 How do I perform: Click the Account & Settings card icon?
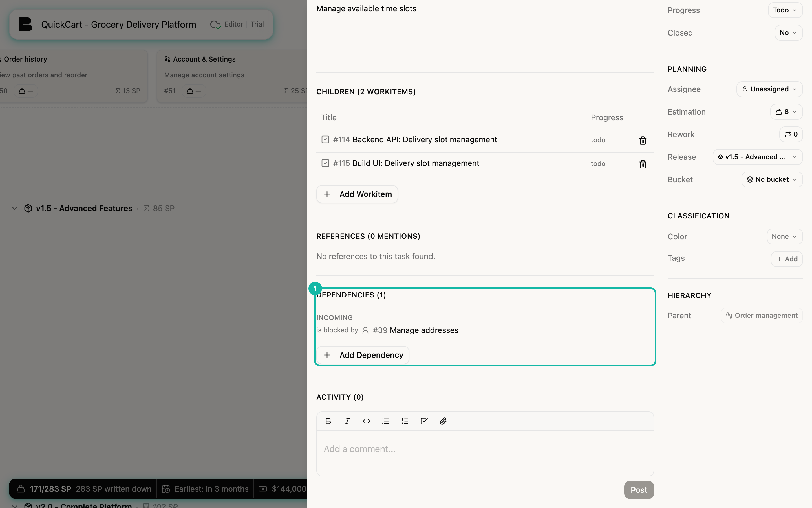click(167, 59)
